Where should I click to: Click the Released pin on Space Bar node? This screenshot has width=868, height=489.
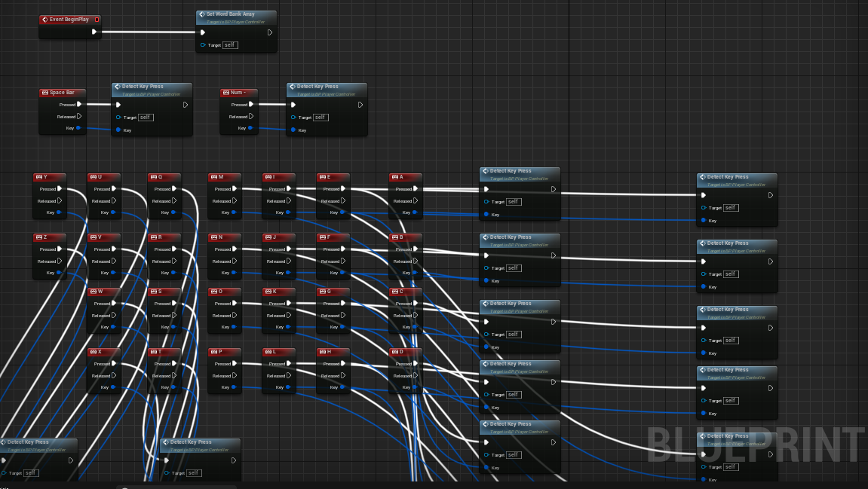coord(79,116)
